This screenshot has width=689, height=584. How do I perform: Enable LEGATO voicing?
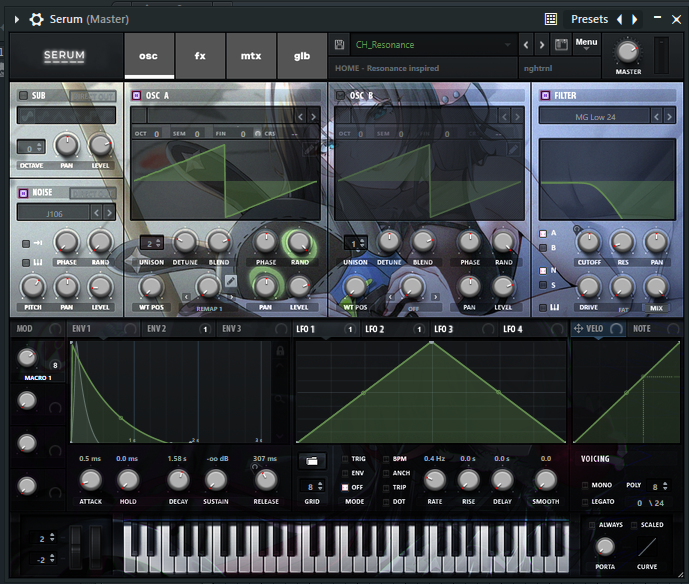point(585,501)
